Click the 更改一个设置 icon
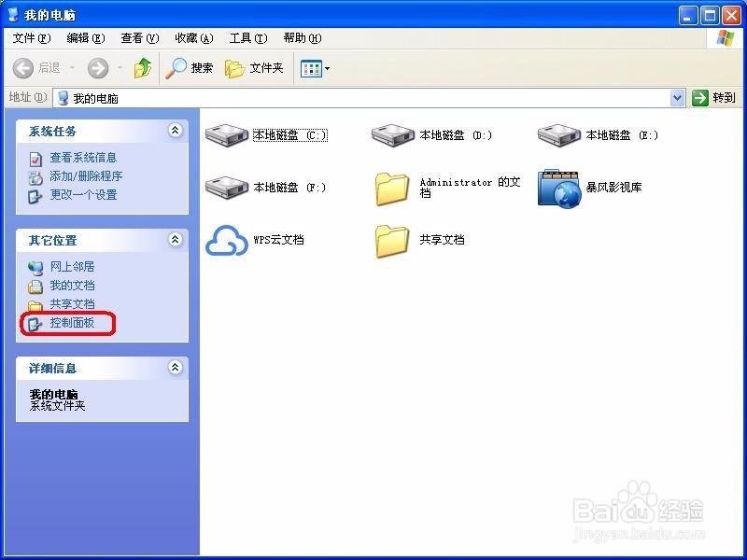747x560 pixels. point(35,196)
